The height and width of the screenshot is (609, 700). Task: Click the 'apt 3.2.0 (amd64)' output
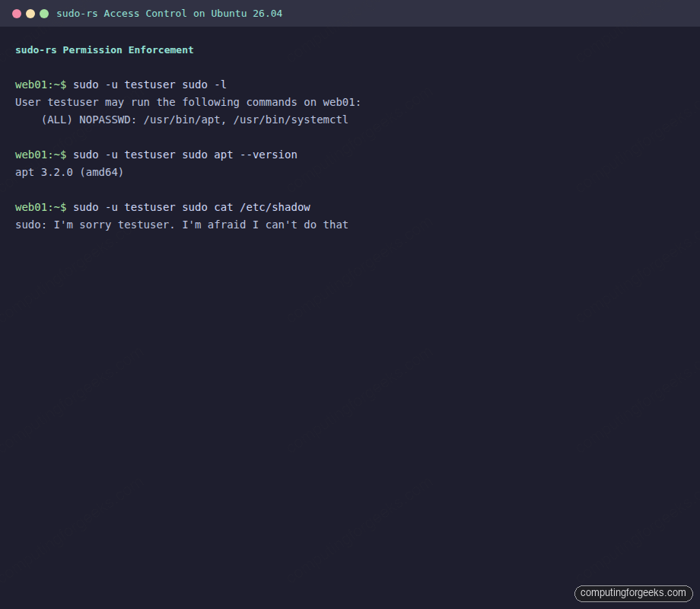coord(69,172)
